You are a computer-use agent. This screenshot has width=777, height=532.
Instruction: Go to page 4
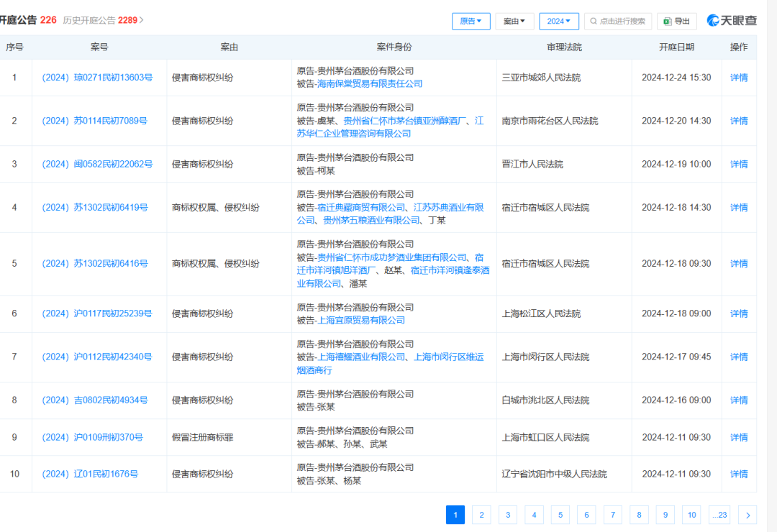tap(534, 515)
